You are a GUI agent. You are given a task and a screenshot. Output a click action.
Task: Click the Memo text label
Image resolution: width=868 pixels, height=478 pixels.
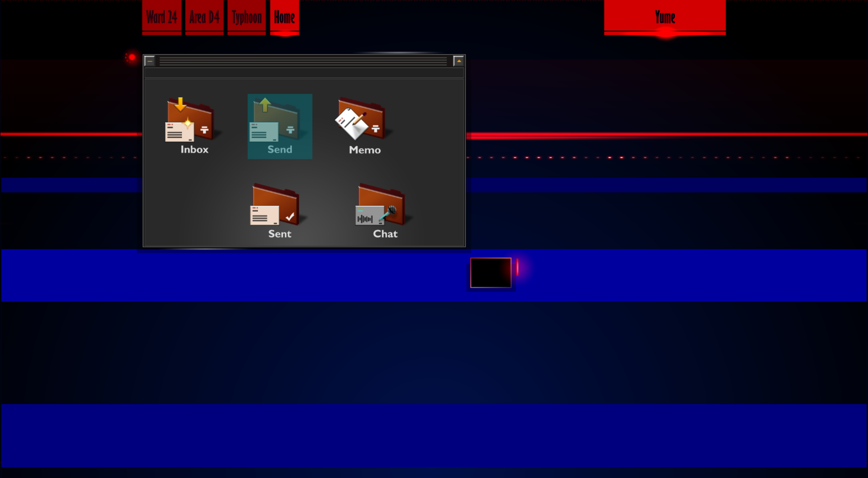pyautogui.click(x=365, y=150)
